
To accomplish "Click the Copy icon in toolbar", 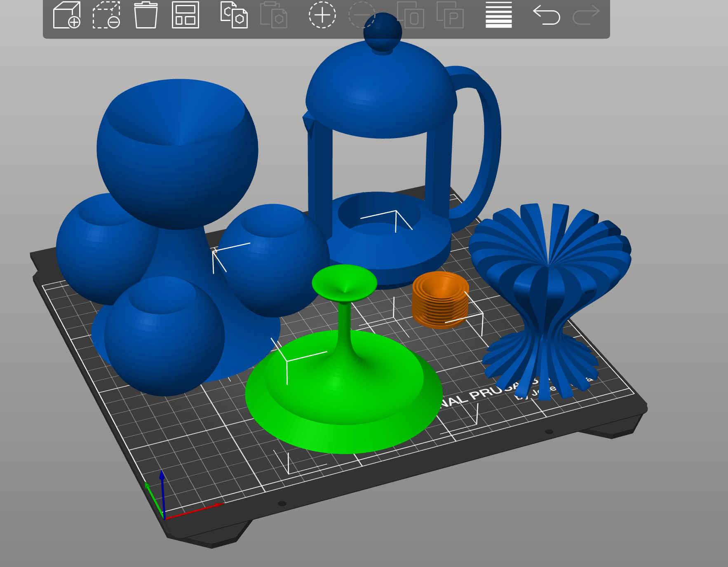I will pyautogui.click(x=234, y=15).
